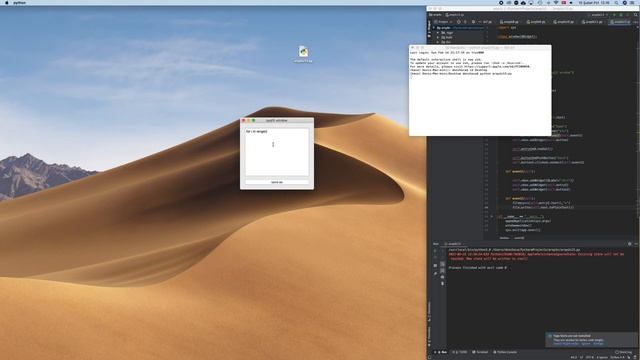Collapse the project root node in the tree
640x360 pixels.
point(433,28)
